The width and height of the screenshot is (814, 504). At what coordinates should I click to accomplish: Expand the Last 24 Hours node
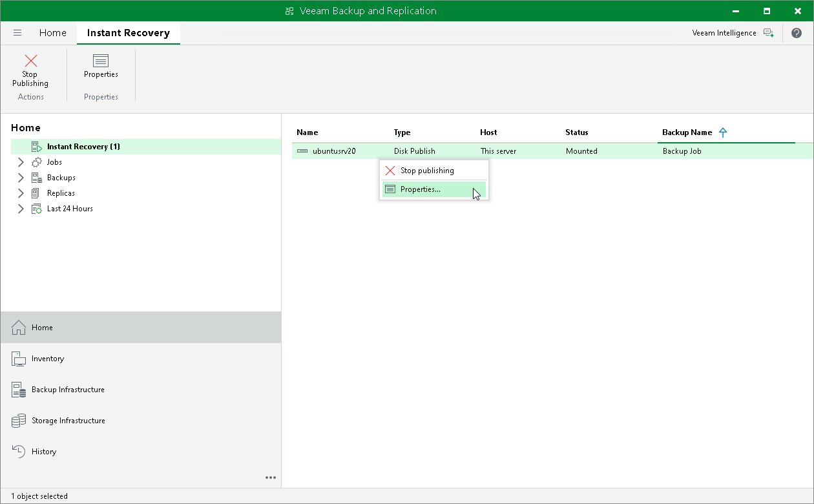21,209
